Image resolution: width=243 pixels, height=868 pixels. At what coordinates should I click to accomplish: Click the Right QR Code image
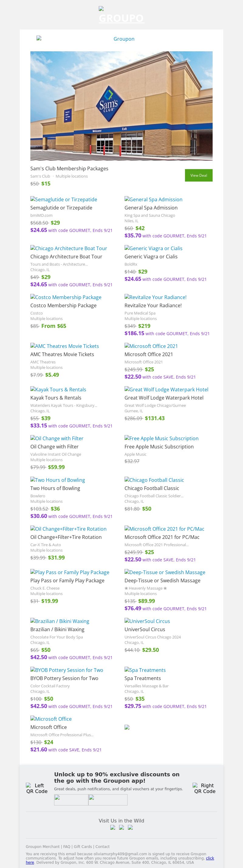[x=205, y=788]
